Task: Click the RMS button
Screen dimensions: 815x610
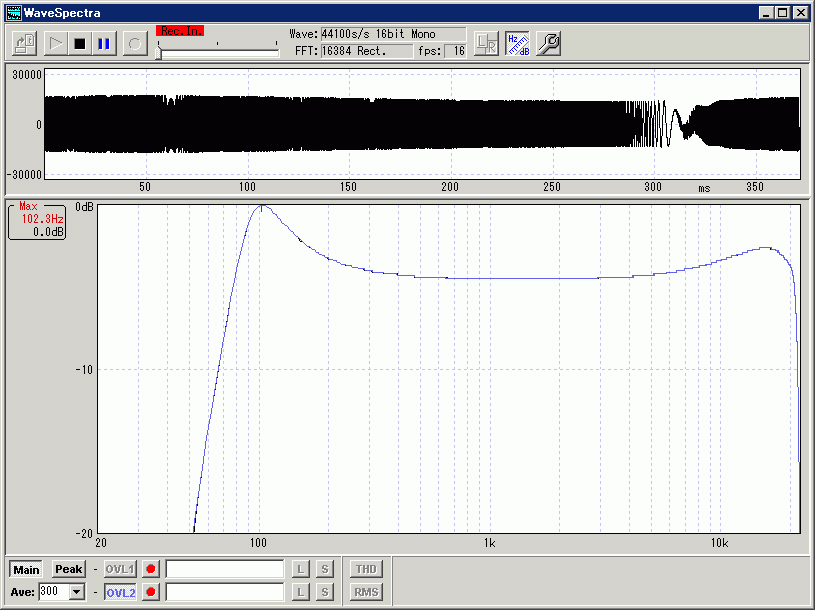Action: 366,592
